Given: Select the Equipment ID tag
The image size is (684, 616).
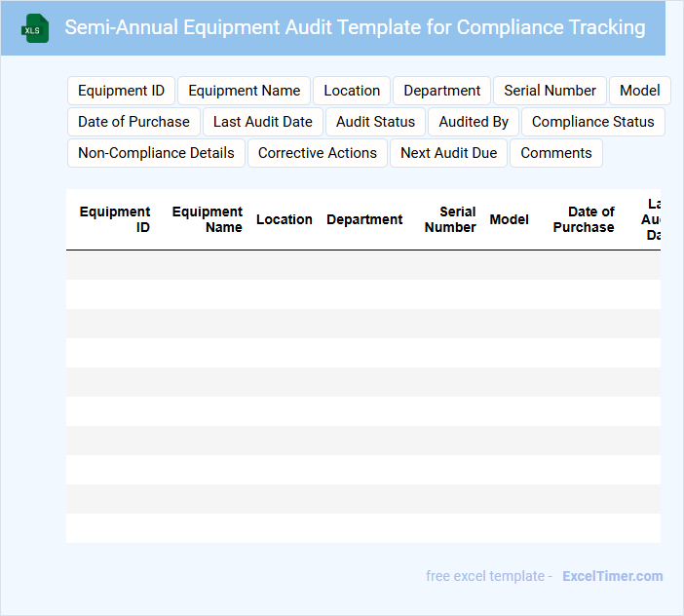Looking at the screenshot, I should tap(121, 91).
